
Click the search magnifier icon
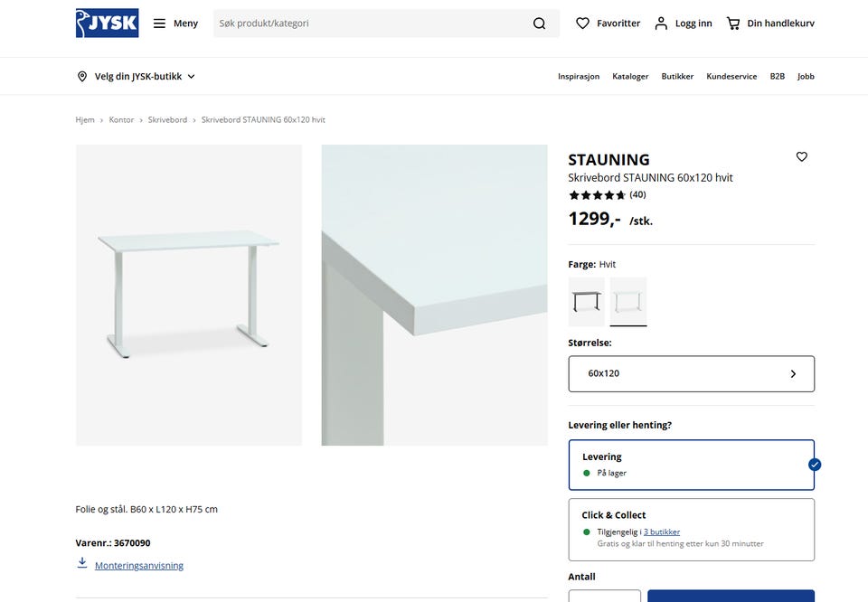click(539, 24)
